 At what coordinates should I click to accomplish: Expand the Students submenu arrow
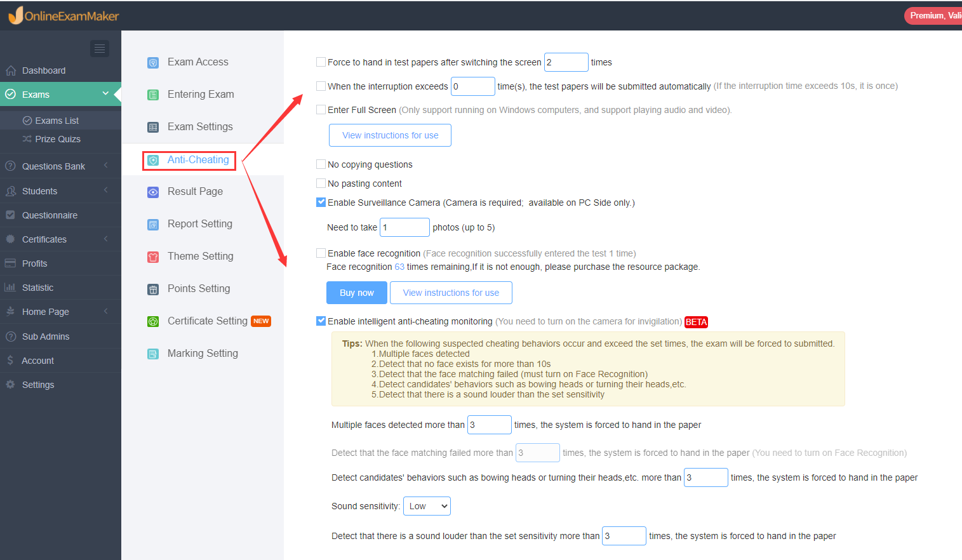click(x=106, y=190)
